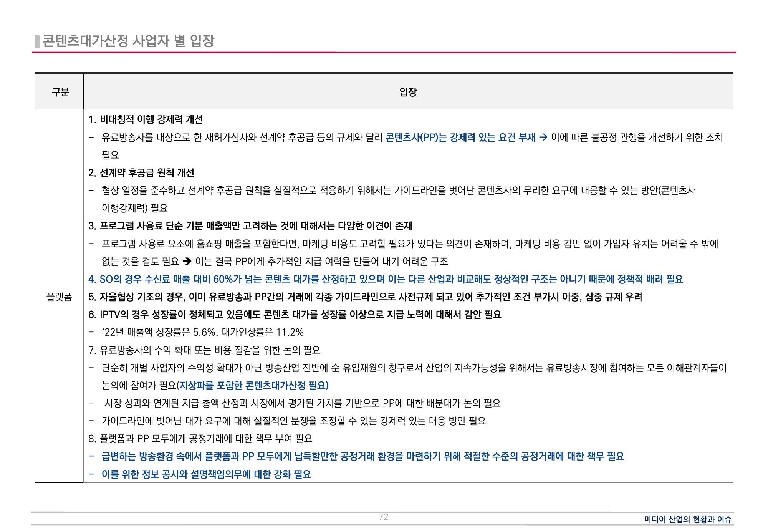
Task: Click item 5. 자율협상 기조의 경우
Action: coord(365,297)
